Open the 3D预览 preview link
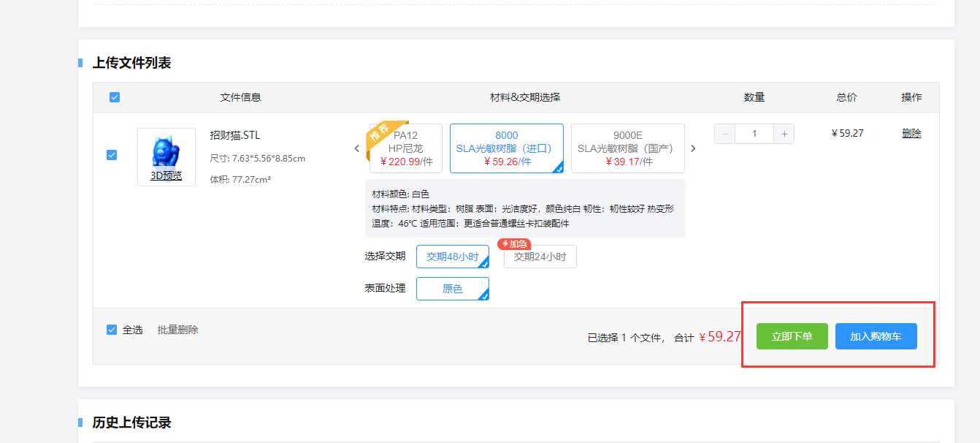Viewport: 980px width, 443px height. pyautogui.click(x=166, y=175)
